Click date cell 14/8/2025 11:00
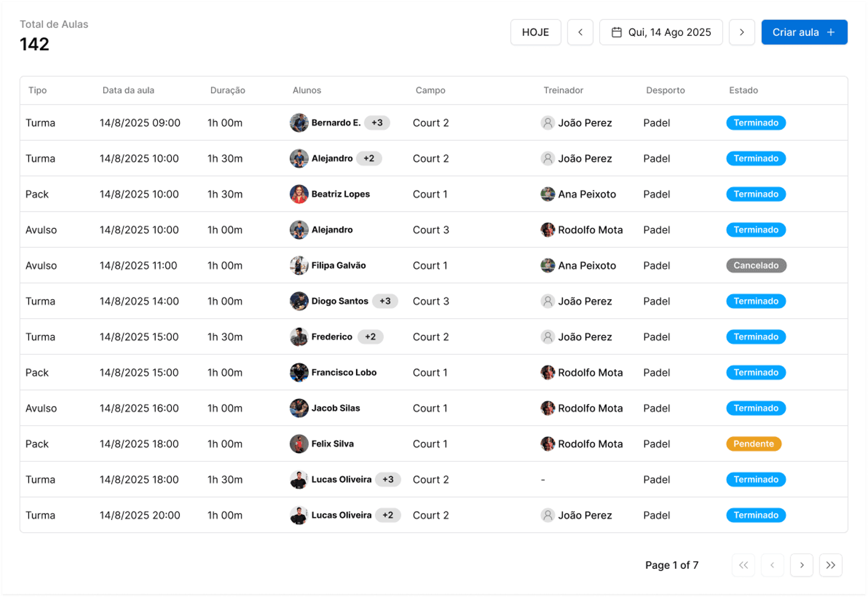868x597 pixels. [138, 265]
